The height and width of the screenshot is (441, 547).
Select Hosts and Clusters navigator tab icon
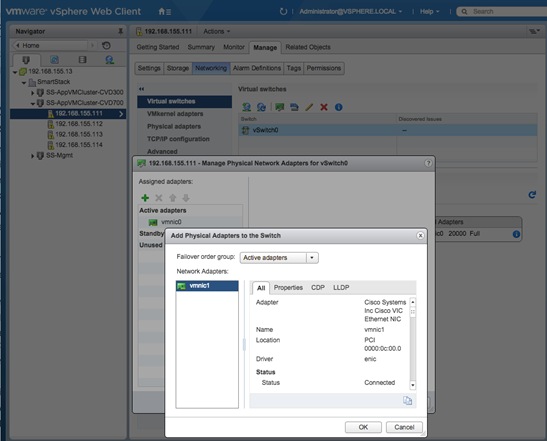coord(26,60)
